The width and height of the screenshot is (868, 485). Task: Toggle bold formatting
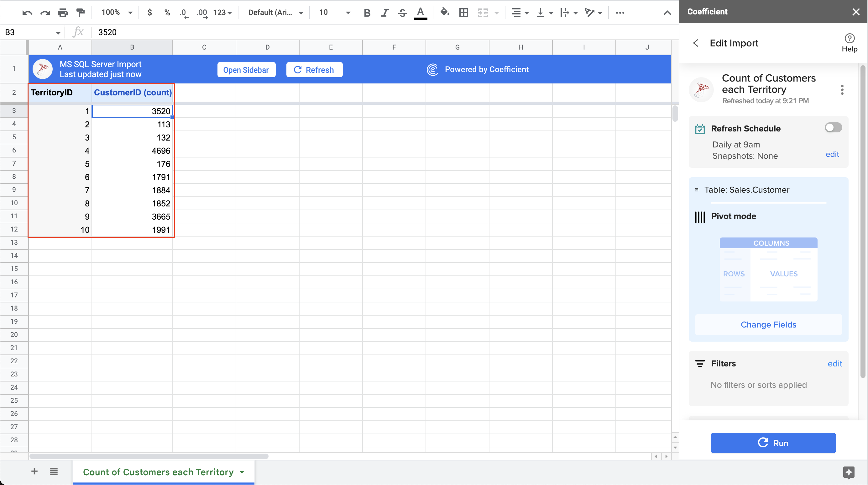pos(367,13)
